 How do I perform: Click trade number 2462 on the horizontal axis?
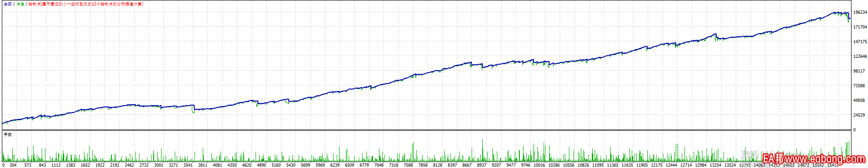click(x=129, y=165)
